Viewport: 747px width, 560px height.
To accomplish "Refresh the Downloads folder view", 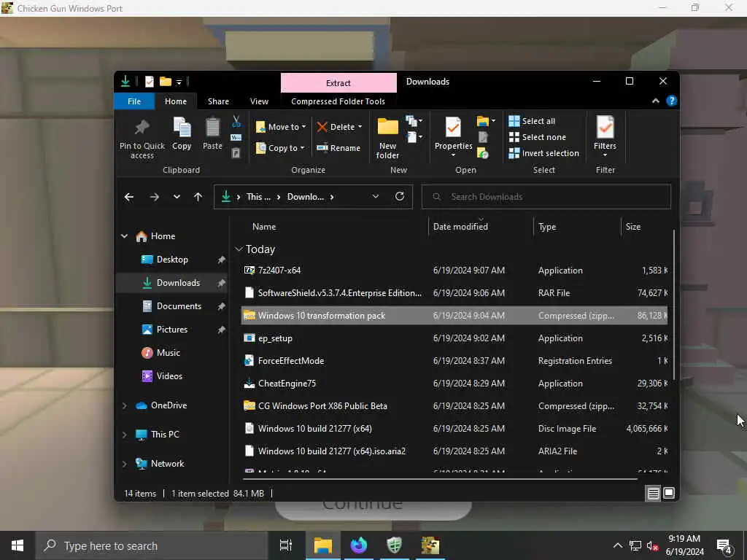I will coord(400,196).
